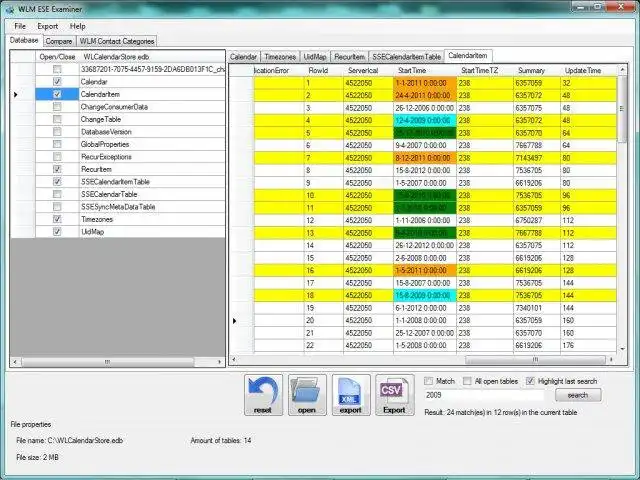Click the row selector for row 20
The width and height of the screenshot is (640, 480).
[x=241, y=320]
